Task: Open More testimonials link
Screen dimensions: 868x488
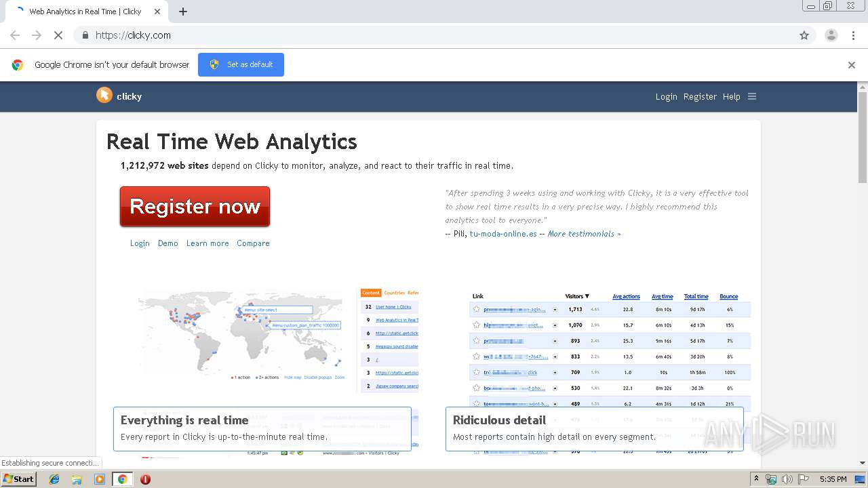Action: pyautogui.click(x=584, y=234)
